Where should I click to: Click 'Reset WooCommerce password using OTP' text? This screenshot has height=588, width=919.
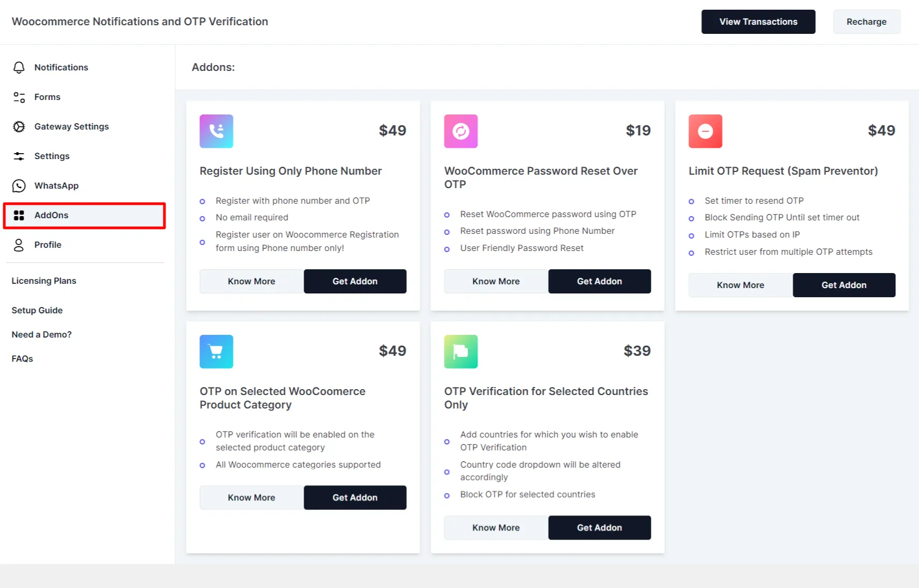(548, 214)
